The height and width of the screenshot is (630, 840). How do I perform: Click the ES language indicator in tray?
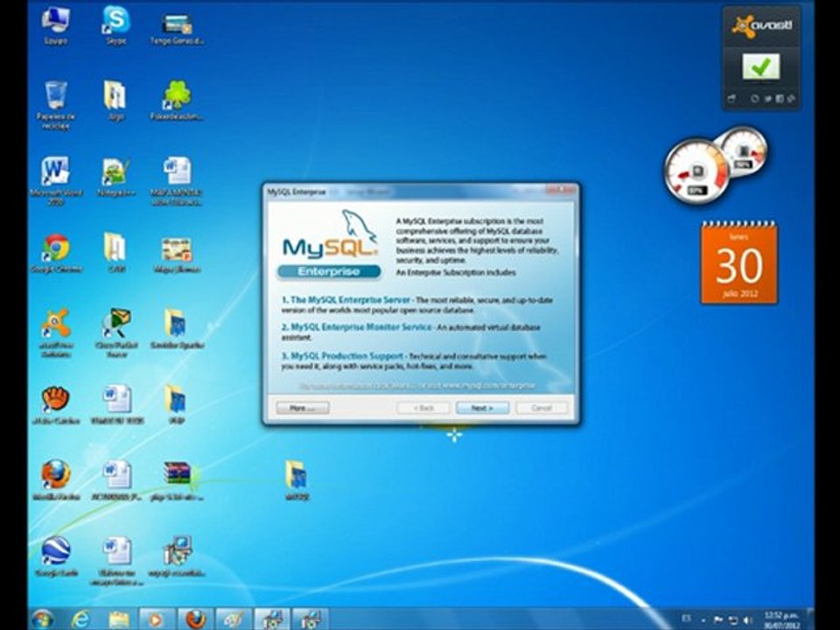687,619
